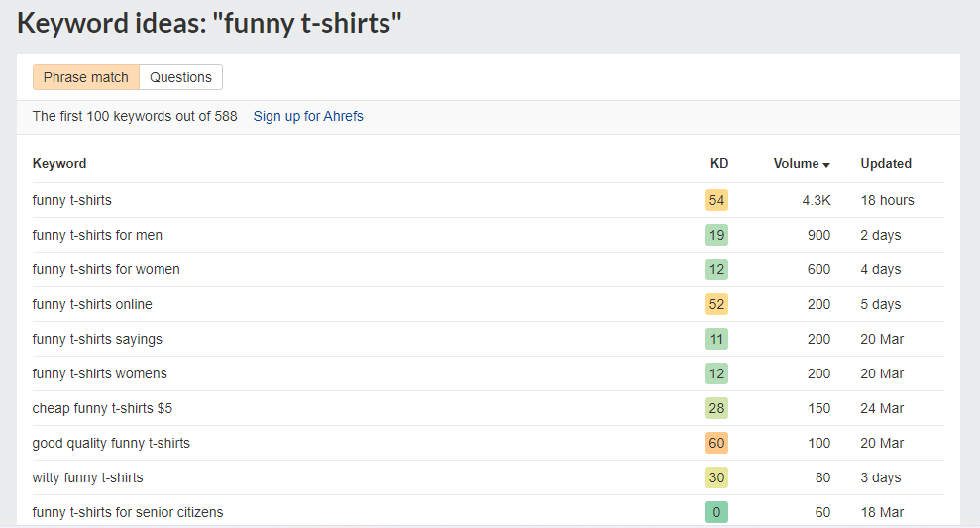The image size is (980, 528).
Task: Click the KD badge showing 11
Action: coord(716,340)
